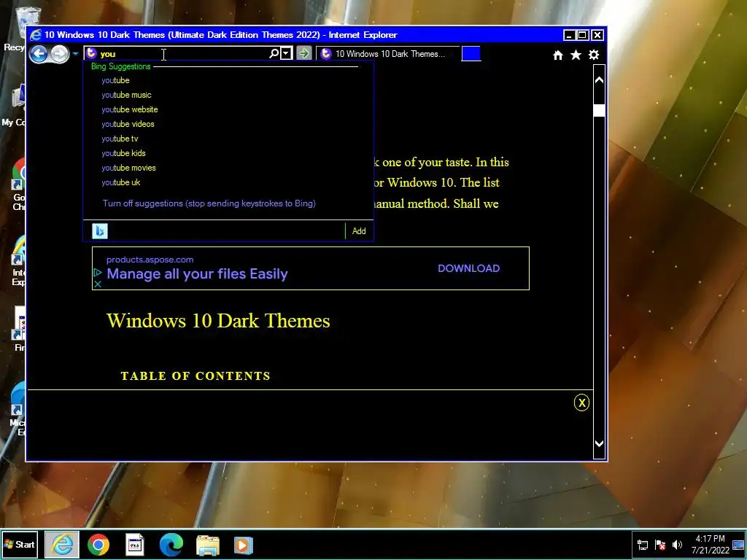Select the Bing search provider icon
The width and height of the screenshot is (747, 560).
[x=99, y=231]
